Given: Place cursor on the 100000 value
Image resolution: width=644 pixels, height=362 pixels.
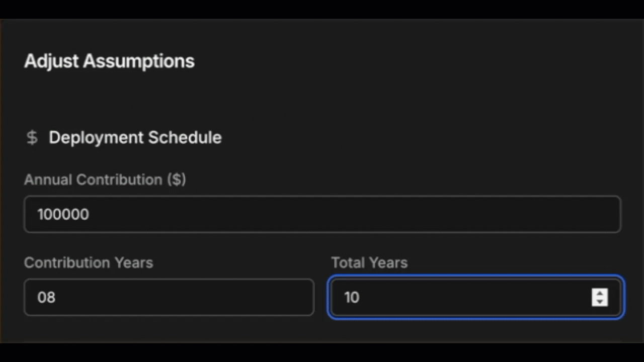Looking at the screenshot, I should point(63,214).
